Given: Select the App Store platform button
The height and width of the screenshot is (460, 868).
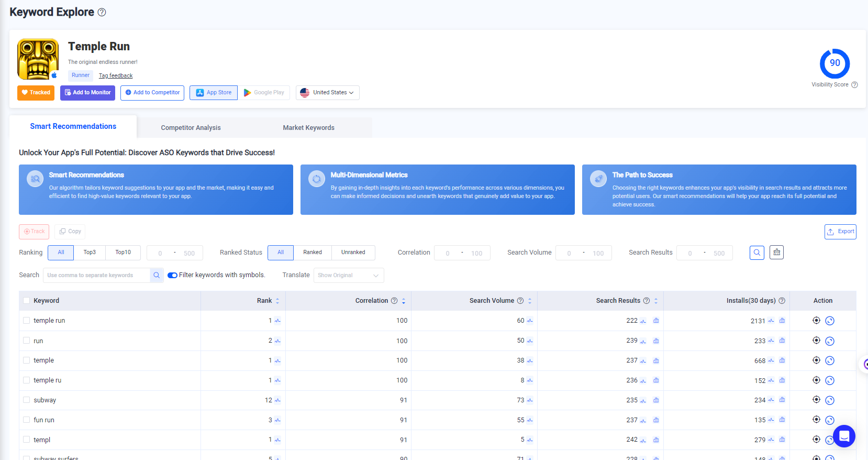Looking at the screenshot, I should 214,93.
